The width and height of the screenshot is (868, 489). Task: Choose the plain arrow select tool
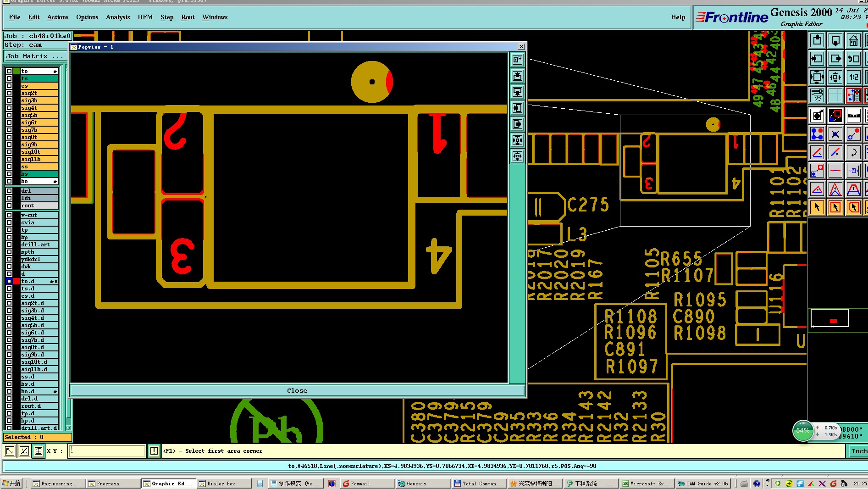point(817,207)
